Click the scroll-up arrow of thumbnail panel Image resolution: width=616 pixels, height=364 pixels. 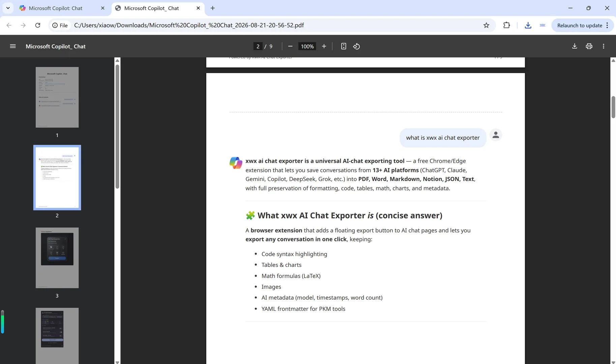(x=117, y=60)
